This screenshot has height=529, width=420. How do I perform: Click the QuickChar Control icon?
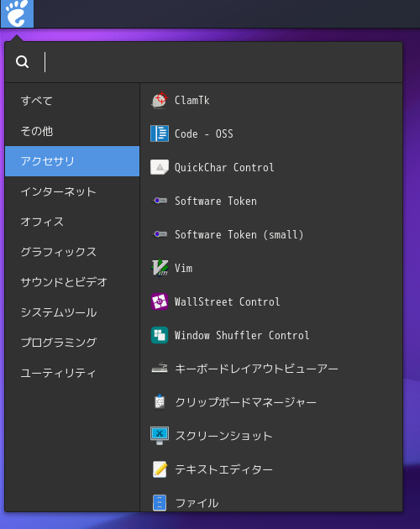coord(160,167)
